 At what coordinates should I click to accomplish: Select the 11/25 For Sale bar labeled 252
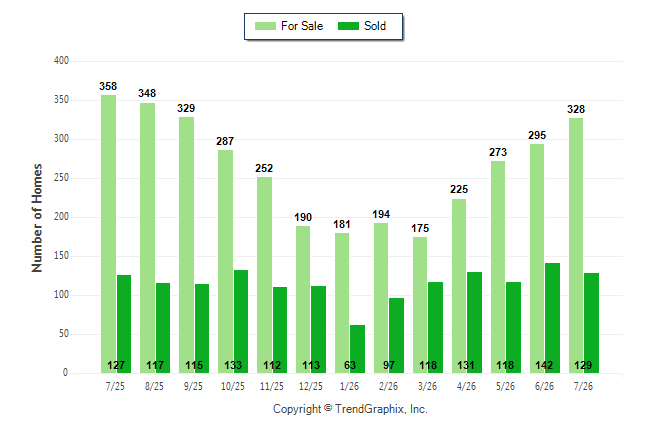coord(264,275)
